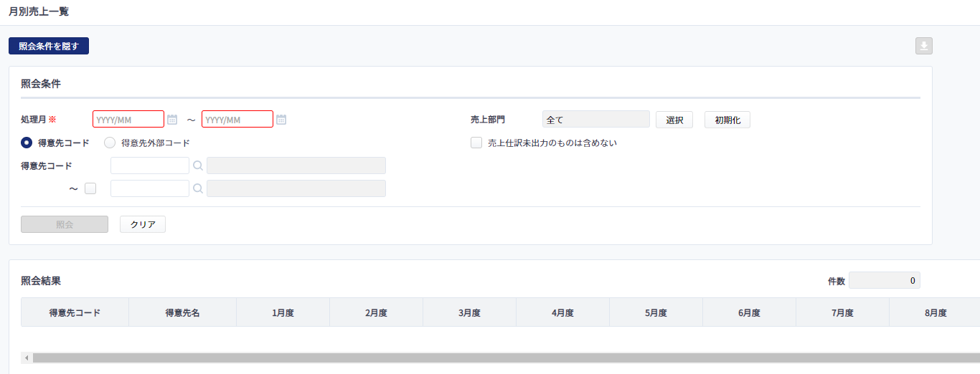
Task: Click the 3月度 column header
Action: [x=469, y=312]
